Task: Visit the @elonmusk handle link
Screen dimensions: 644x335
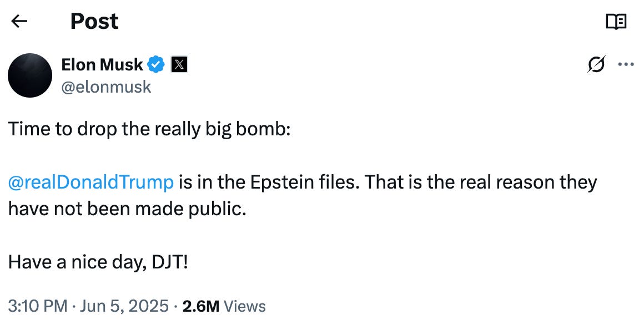Action: tap(107, 87)
